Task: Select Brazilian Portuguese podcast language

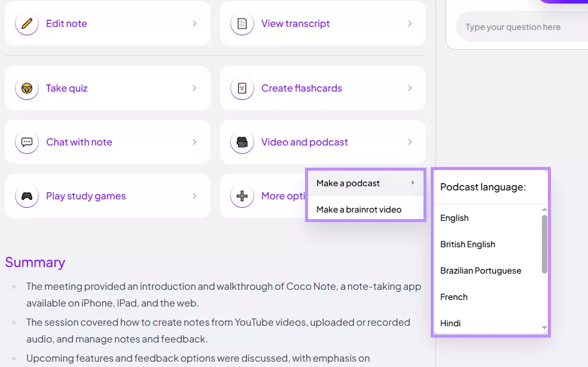Action: (x=481, y=271)
